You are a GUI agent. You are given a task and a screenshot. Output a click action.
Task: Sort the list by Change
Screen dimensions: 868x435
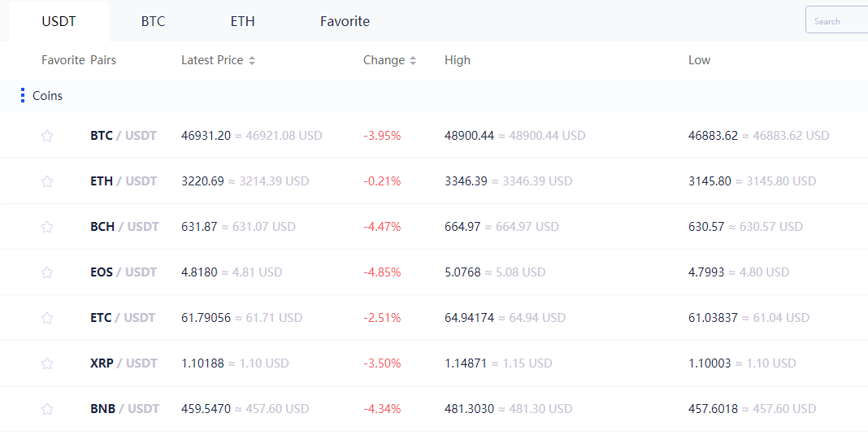[x=413, y=60]
